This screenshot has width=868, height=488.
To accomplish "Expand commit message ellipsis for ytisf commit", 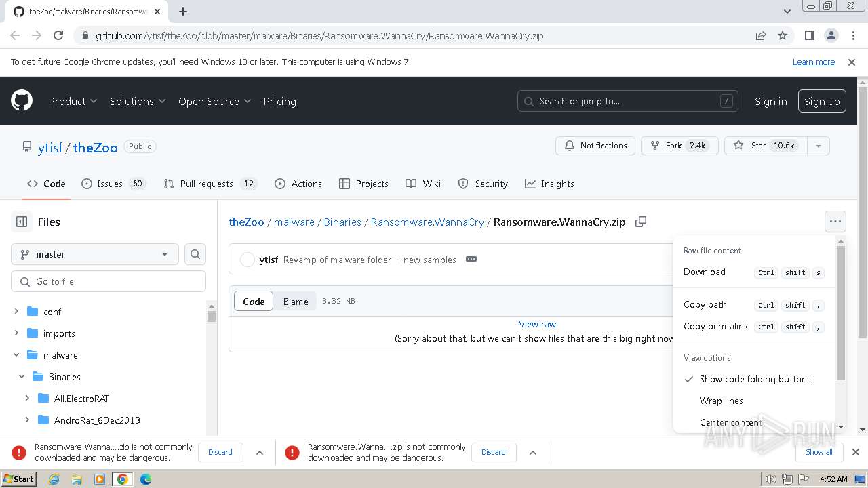I will pos(471,259).
